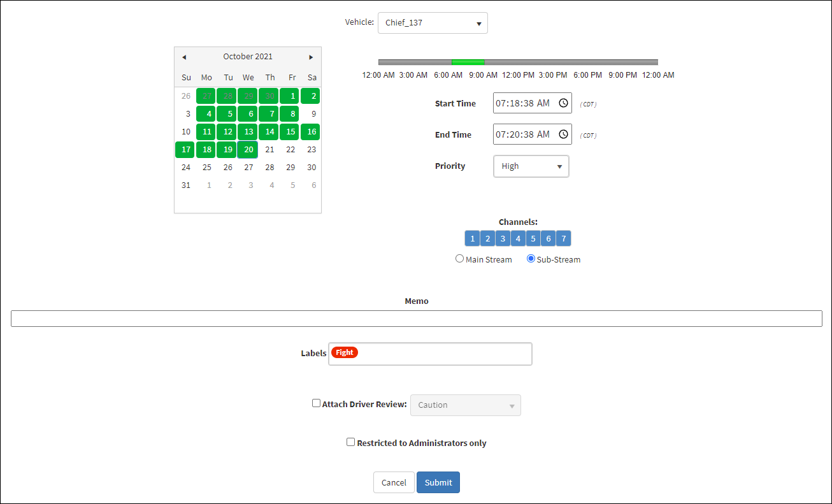This screenshot has height=504, width=832.
Task: Select October 17 in the calendar
Action: tap(185, 150)
